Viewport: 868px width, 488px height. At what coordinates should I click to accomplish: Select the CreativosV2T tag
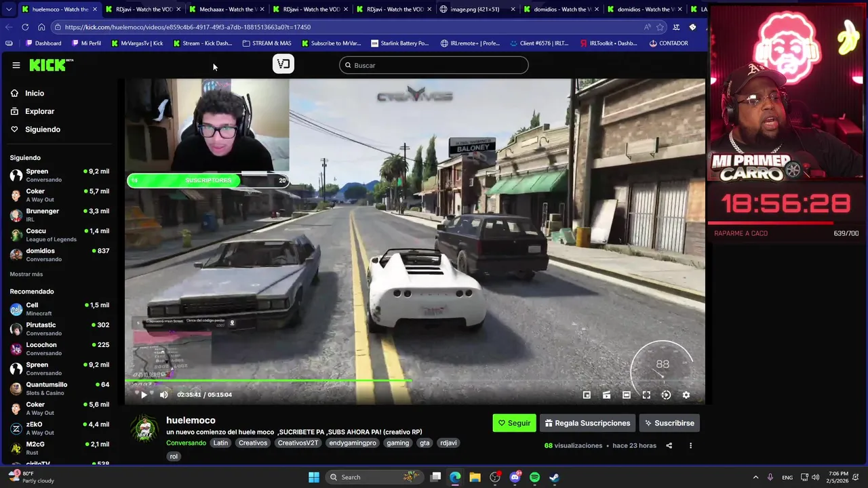(298, 443)
